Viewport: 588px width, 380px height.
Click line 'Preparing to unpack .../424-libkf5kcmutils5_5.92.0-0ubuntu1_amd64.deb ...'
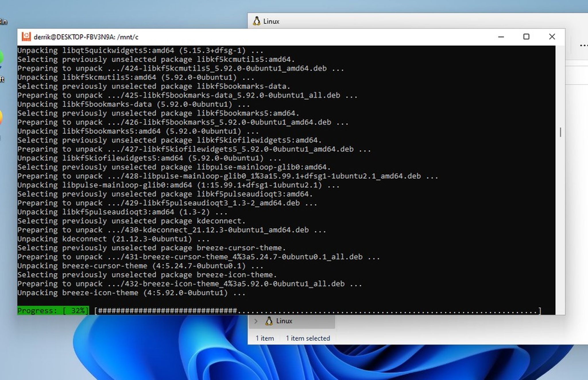tap(181, 68)
